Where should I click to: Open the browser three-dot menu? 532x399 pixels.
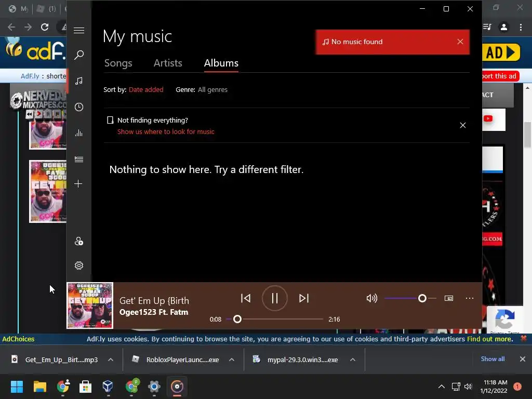point(521,27)
